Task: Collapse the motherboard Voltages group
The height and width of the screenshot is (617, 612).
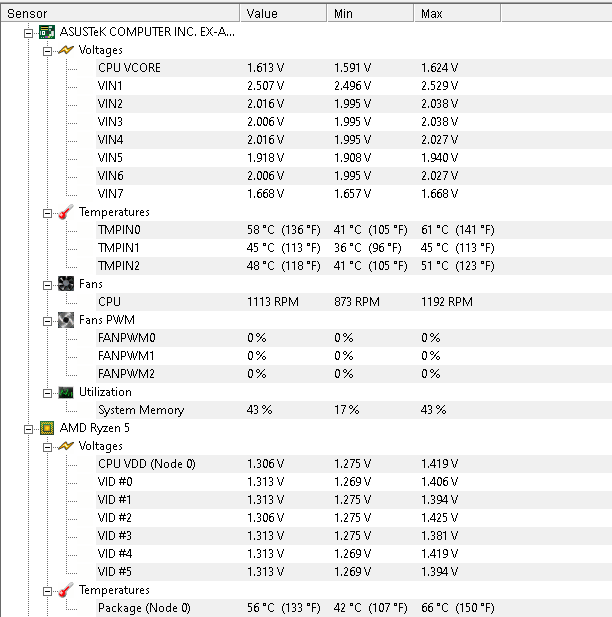Action: click(47, 51)
